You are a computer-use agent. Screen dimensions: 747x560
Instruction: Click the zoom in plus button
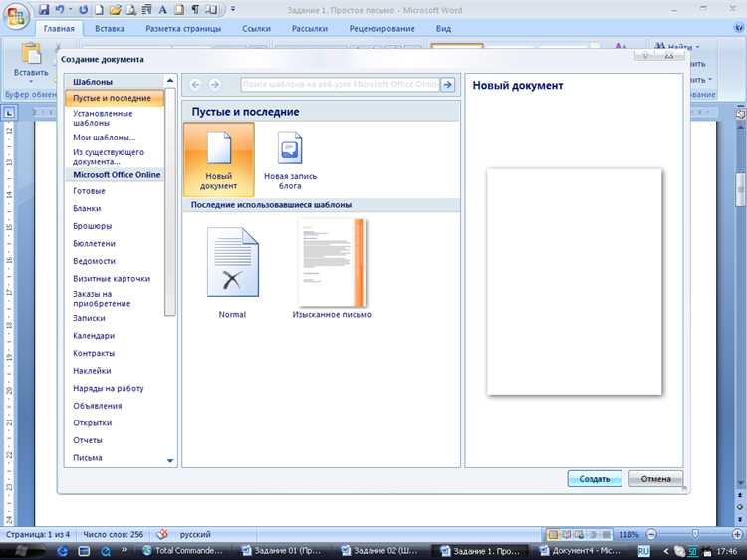[737, 535]
